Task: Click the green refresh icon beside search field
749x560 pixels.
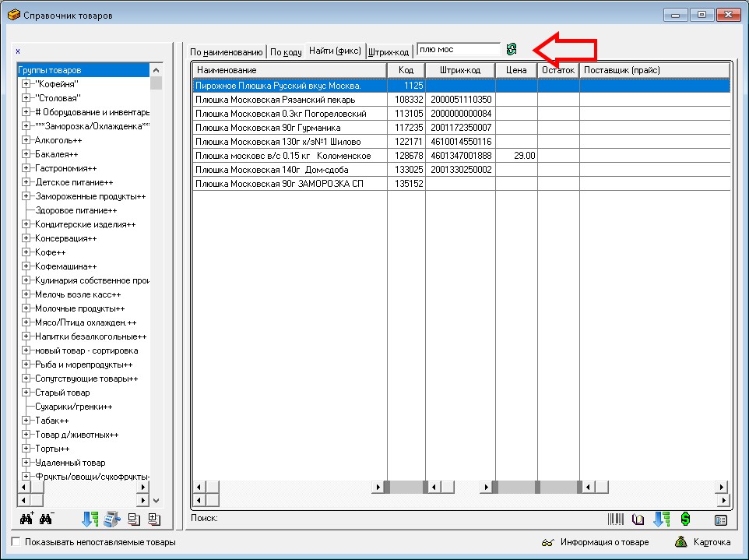Action: pos(512,50)
